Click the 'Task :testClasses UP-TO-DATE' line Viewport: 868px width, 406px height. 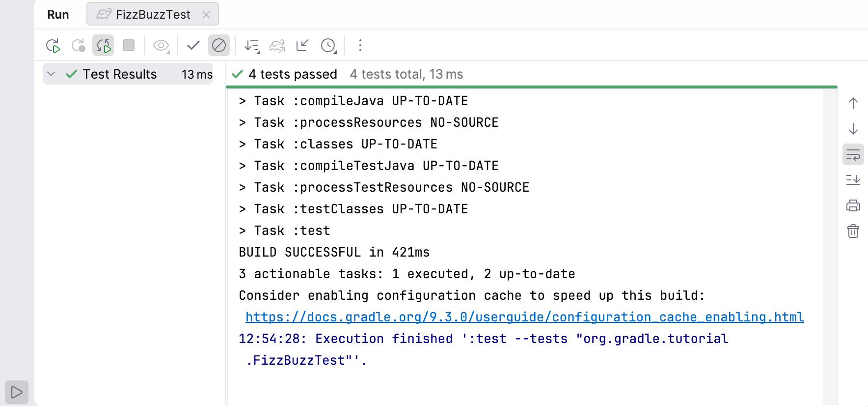pos(353,209)
